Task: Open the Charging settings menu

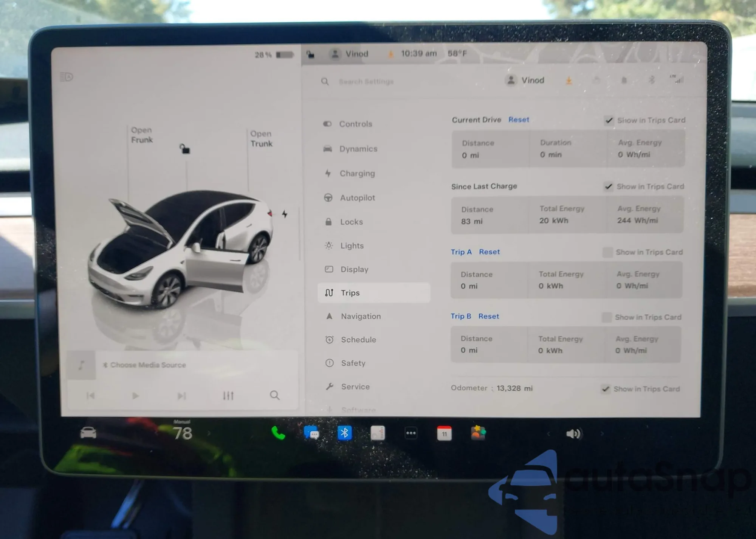Action: pyautogui.click(x=357, y=173)
